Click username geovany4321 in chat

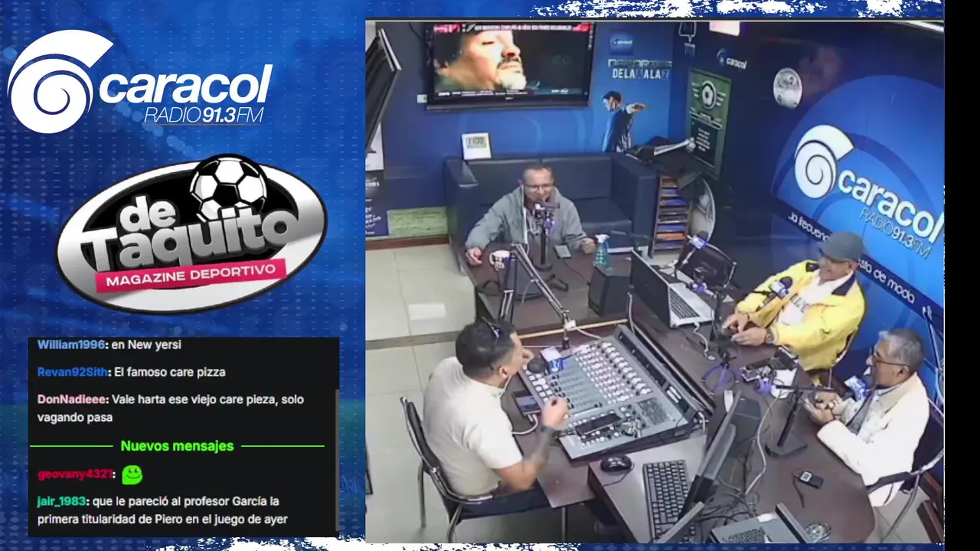75,474
